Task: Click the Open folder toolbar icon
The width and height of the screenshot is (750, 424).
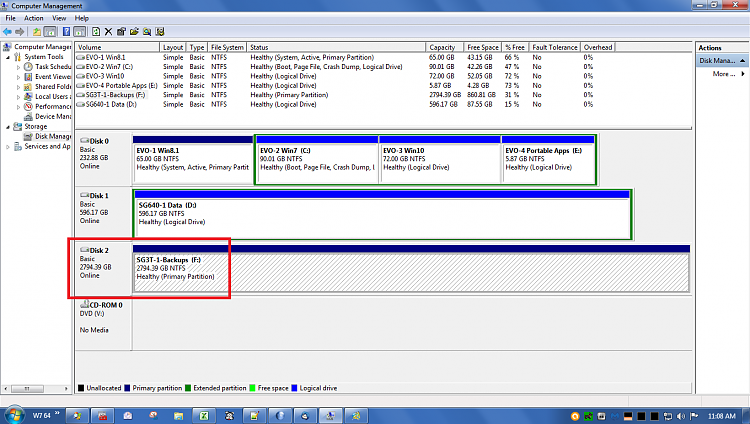Action: [134, 32]
